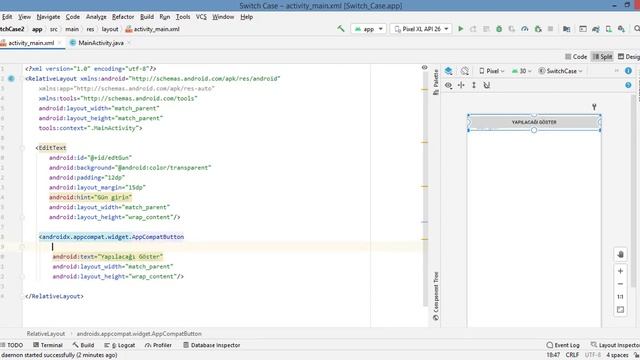Viewport: 640px width, 360px height.
Task: Open the SDK Manager icon
Action: pos(622,29)
